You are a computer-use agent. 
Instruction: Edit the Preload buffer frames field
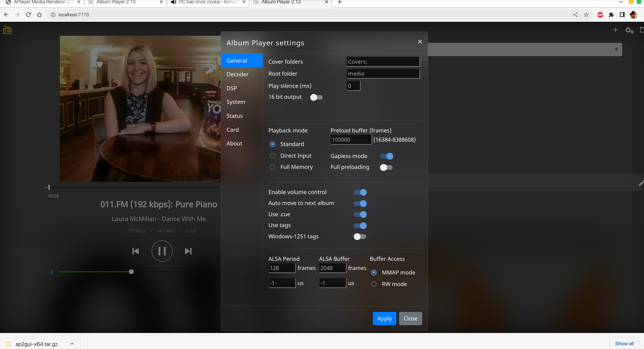click(x=351, y=140)
